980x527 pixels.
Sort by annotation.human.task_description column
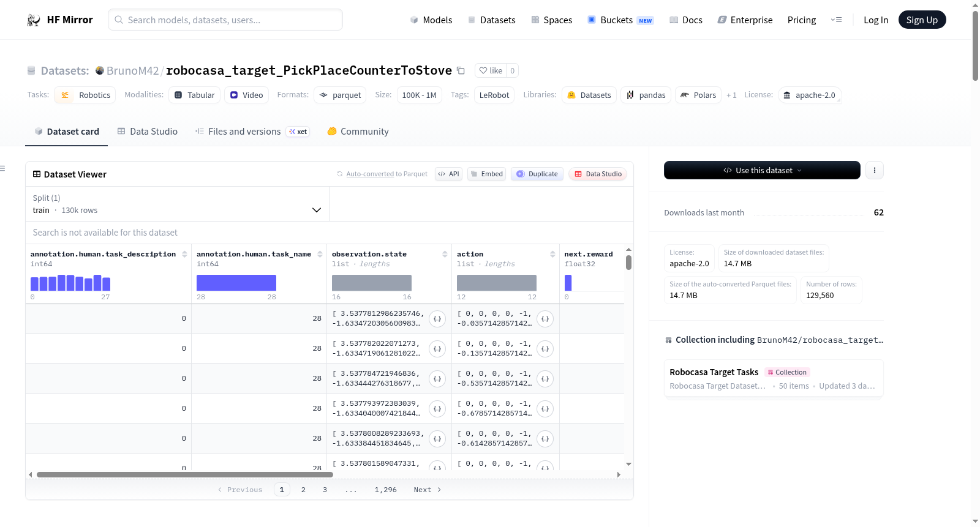[x=184, y=254]
